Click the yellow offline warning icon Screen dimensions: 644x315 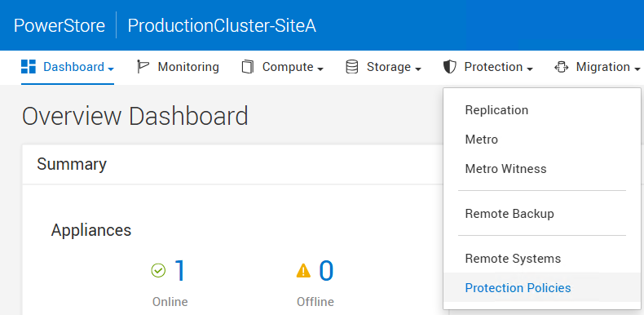303,271
